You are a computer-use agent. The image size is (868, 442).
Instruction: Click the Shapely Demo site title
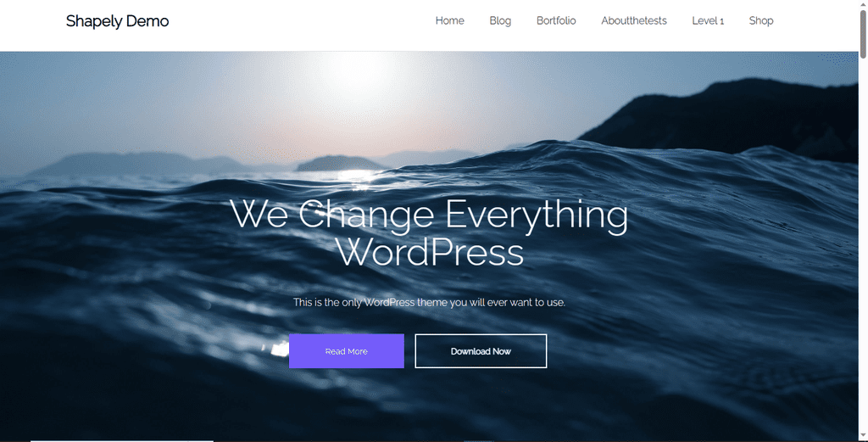117,21
